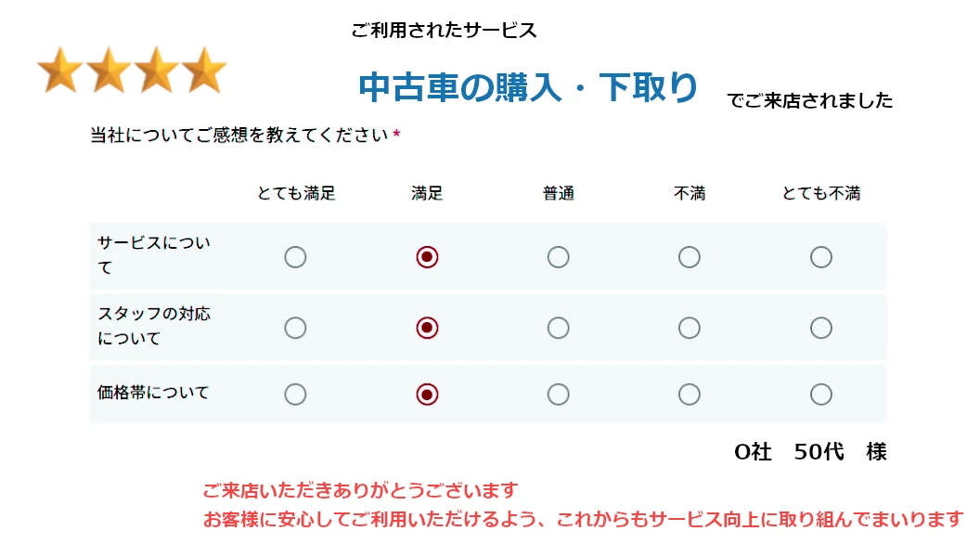Choose 普通 for サービスについて row
Viewport: 980px width, 557px height.
click(x=558, y=257)
